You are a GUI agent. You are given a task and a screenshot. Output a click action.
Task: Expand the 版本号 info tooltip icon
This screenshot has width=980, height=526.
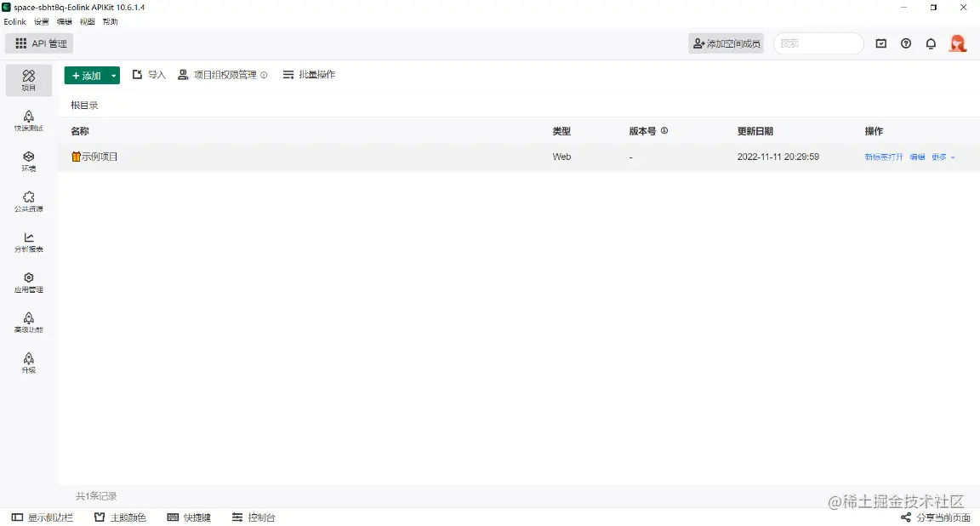point(664,130)
